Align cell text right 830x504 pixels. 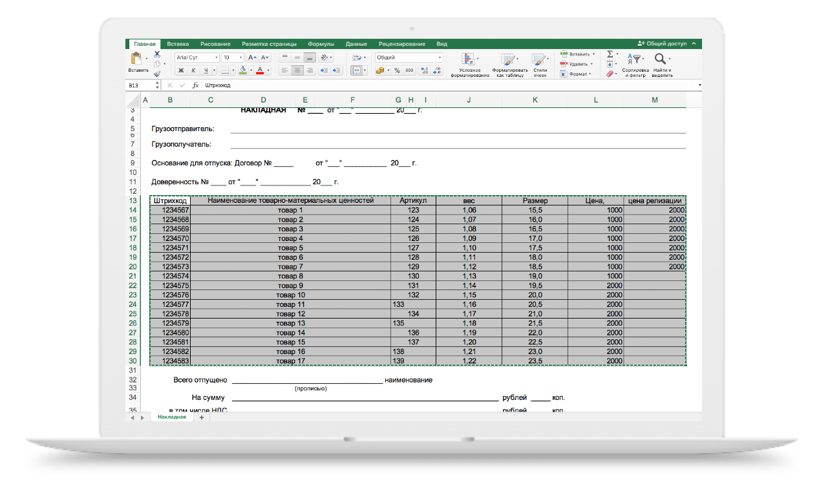[310, 70]
